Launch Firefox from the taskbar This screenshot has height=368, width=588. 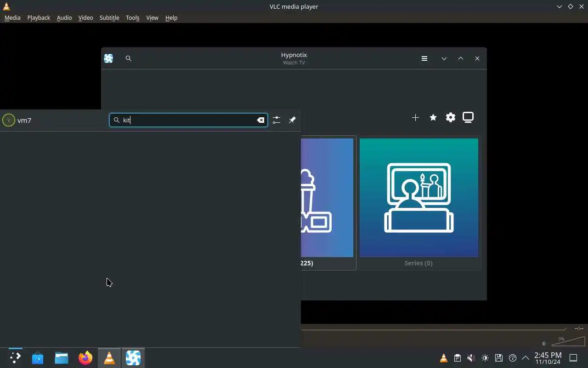coord(85,358)
